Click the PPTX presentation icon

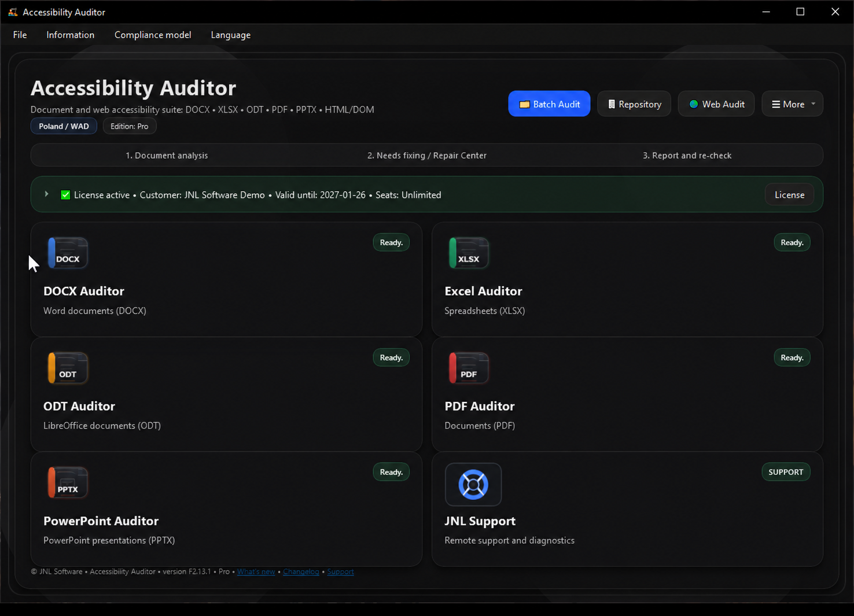(x=68, y=482)
